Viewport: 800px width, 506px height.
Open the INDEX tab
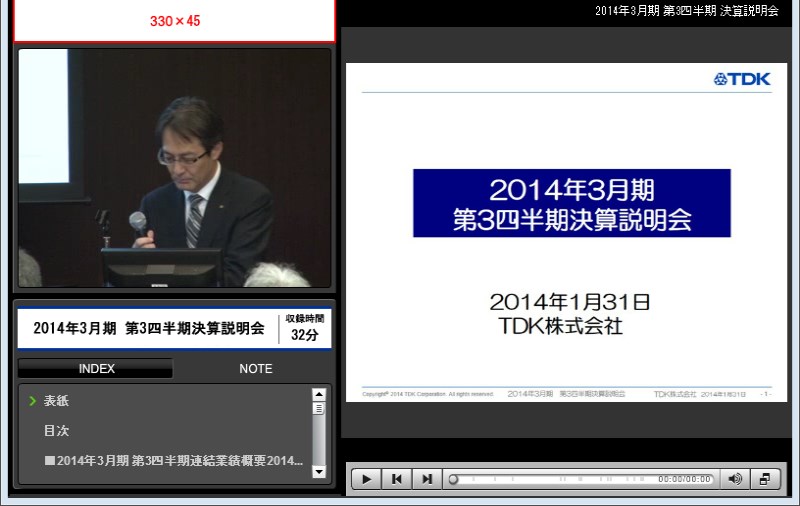[96, 368]
